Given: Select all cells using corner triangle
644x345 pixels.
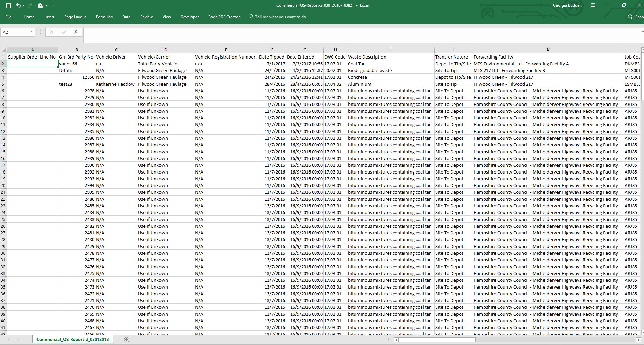Looking at the screenshot, I should [x=3, y=50].
